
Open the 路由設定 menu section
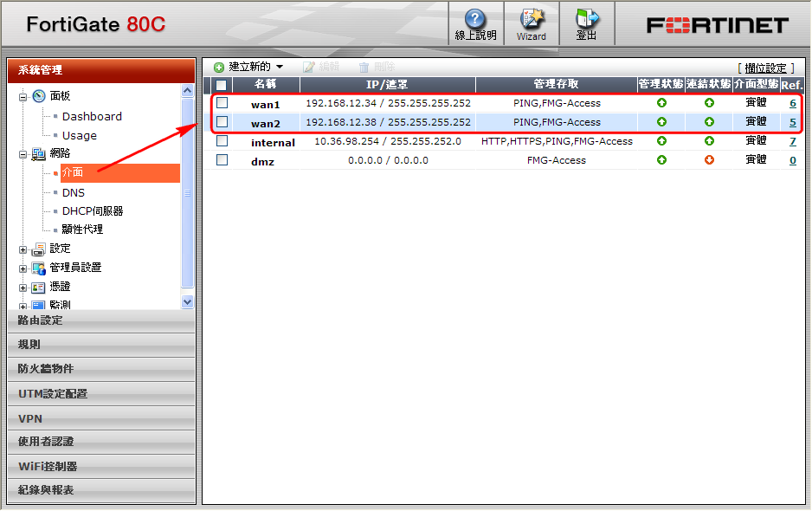point(101,320)
